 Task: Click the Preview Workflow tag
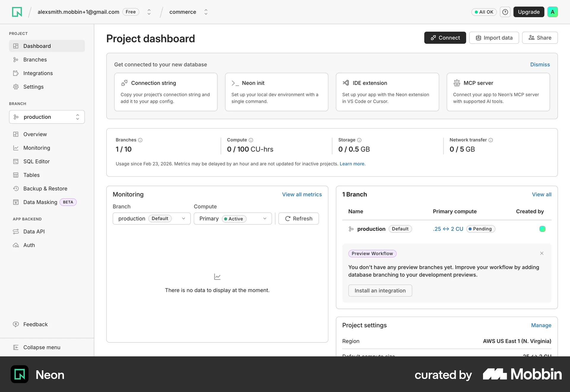coord(372,254)
